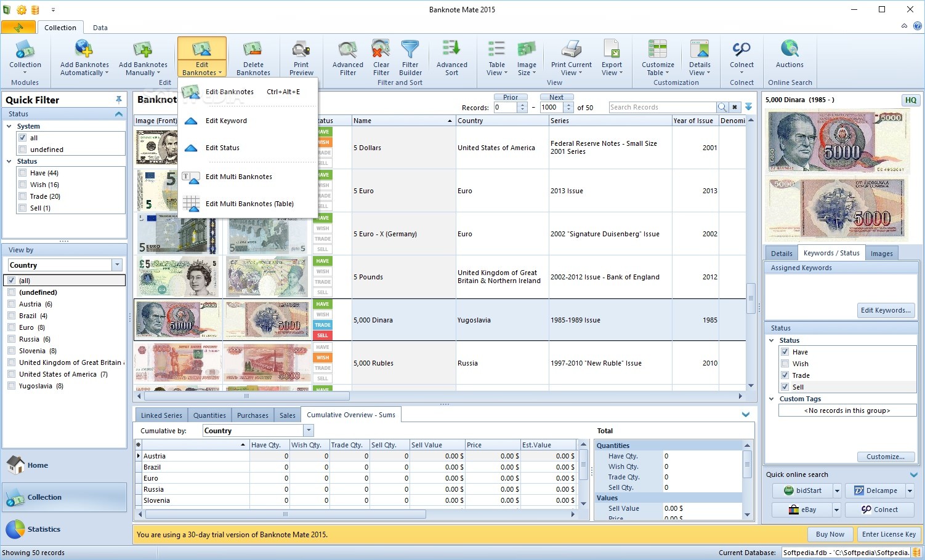Image resolution: width=925 pixels, height=560 pixels.
Task: Switch to the Quantities tab
Action: coord(209,415)
